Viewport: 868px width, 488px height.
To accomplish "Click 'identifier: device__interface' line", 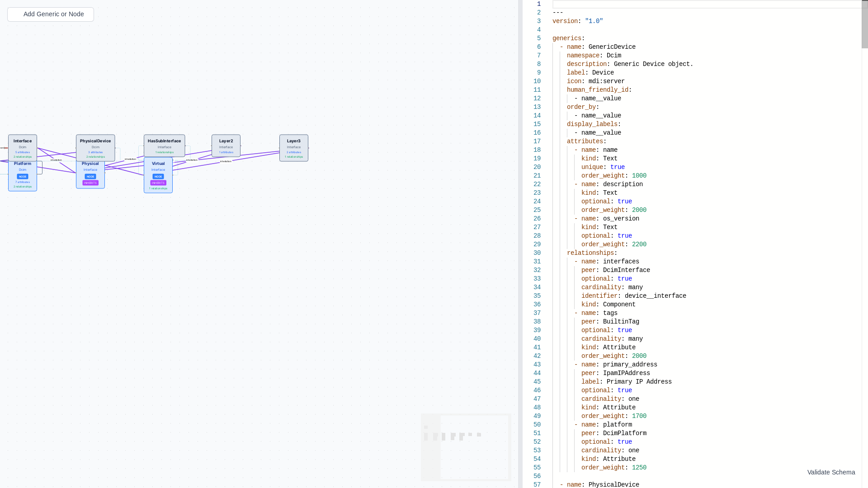I will [634, 296].
